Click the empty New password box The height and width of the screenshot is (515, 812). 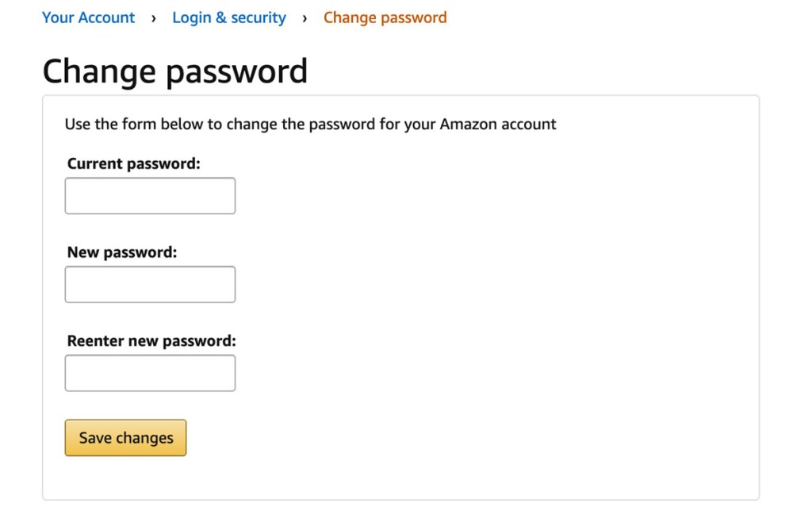click(149, 284)
